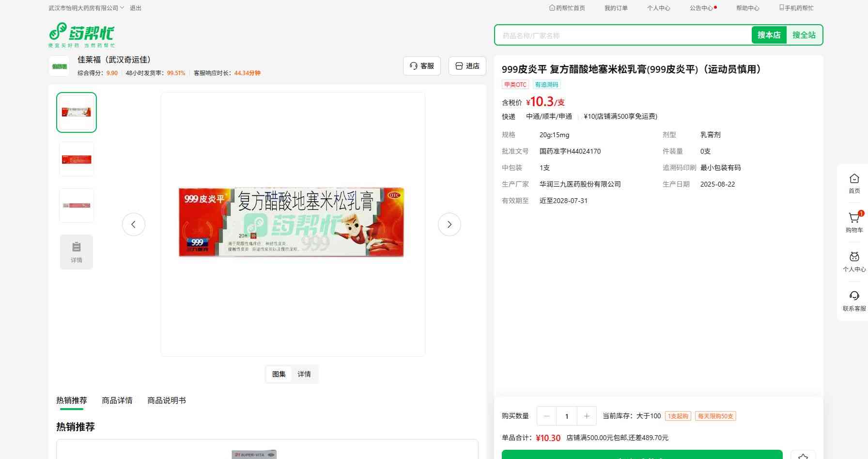Show next product image with right arrow

pyautogui.click(x=449, y=224)
